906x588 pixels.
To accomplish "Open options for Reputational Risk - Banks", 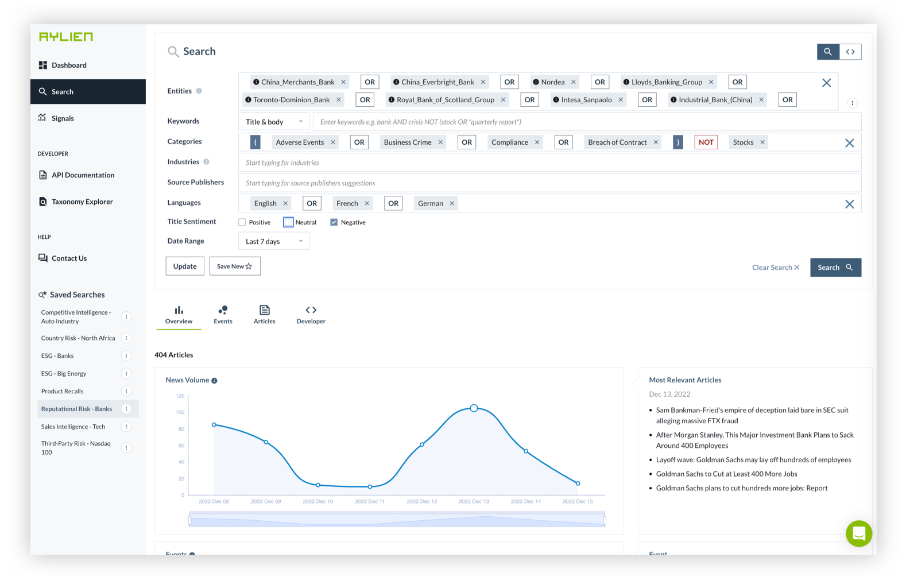I will click(x=126, y=409).
